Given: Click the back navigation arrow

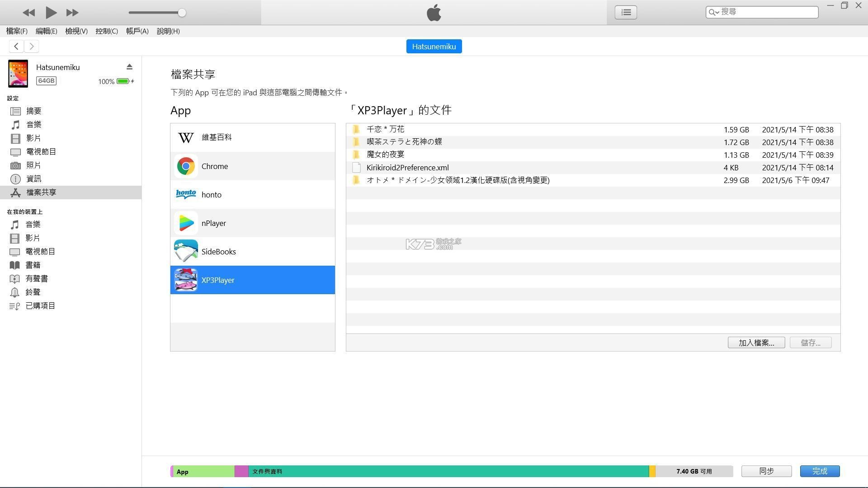Looking at the screenshot, I should (x=16, y=46).
